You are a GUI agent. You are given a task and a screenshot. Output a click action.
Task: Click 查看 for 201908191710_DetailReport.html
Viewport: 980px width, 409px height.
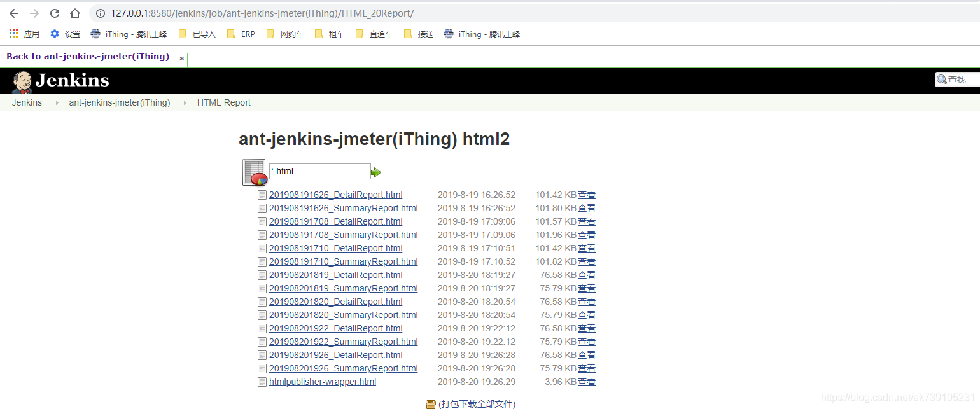[587, 248]
